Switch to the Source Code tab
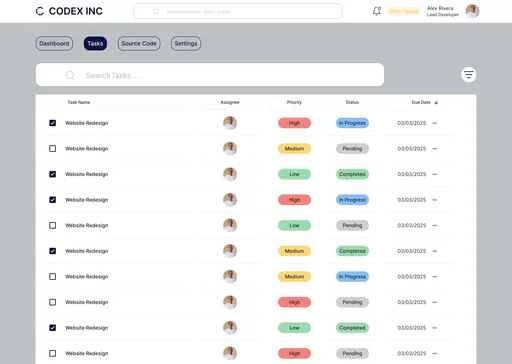This screenshot has height=364, width=512. click(x=139, y=43)
